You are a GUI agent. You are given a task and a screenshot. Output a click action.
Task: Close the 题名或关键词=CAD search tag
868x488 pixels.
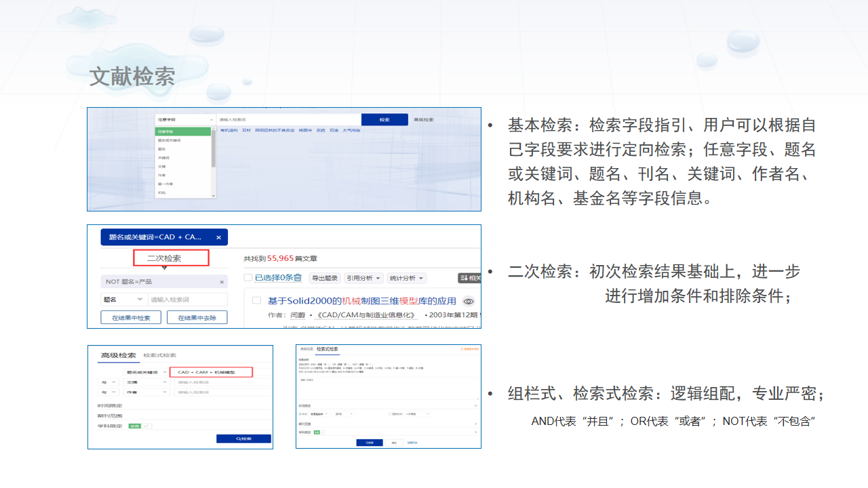click(x=218, y=237)
